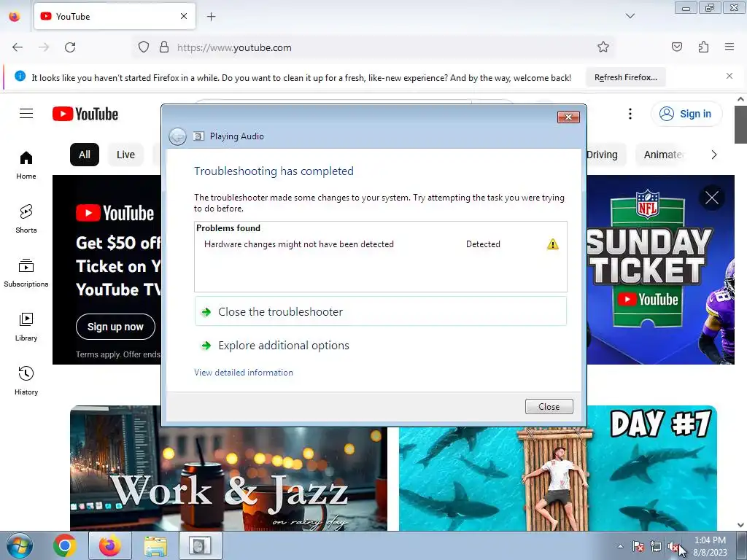Viewport: 747px width, 560px height.
Task: Click the YouTube logo
Action: click(x=85, y=114)
